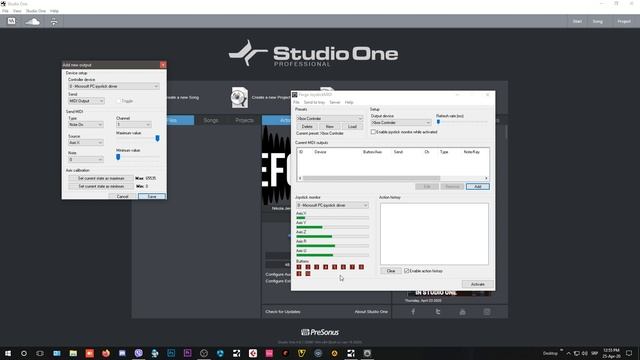The image size is (640, 360).
Task: Open Firefox from the taskbar
Action: tap(106, 353)
